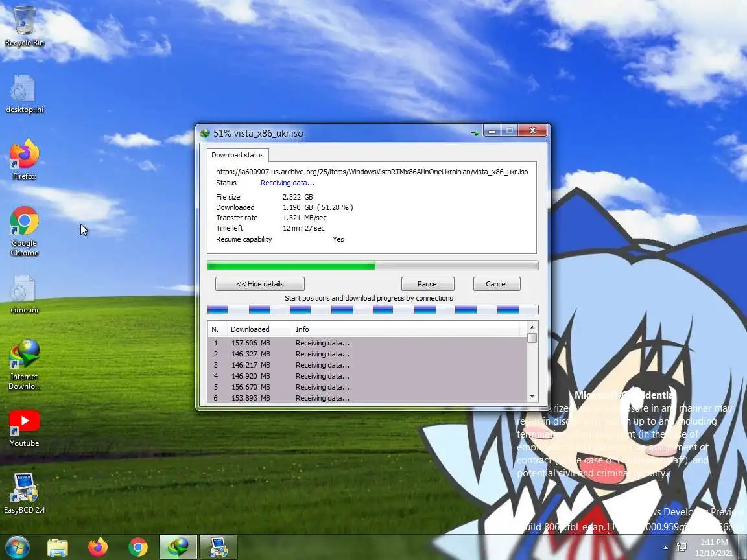
Task: Open Windows Explorer from the taskbar
Action: (x=58, y=547)
